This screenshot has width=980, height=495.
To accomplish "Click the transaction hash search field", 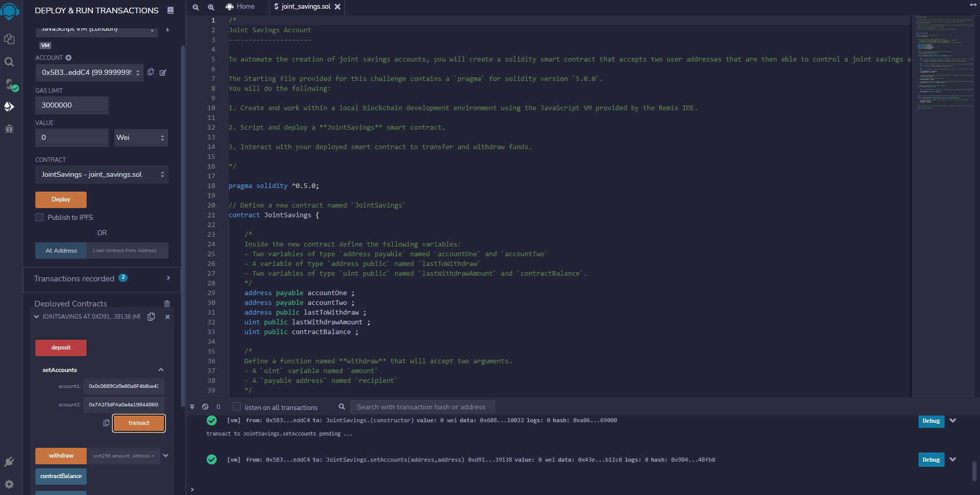I will point(422,407).
